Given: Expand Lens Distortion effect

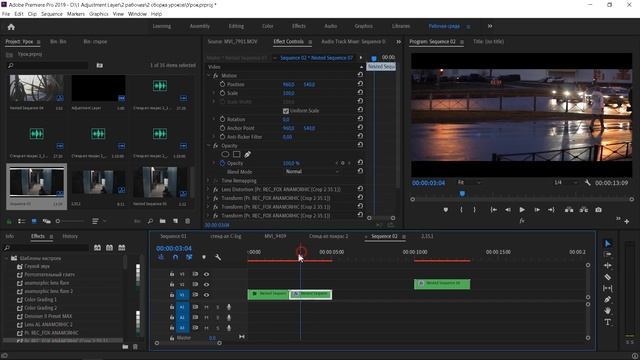Looking at the screenshot, I should [209, 189].
